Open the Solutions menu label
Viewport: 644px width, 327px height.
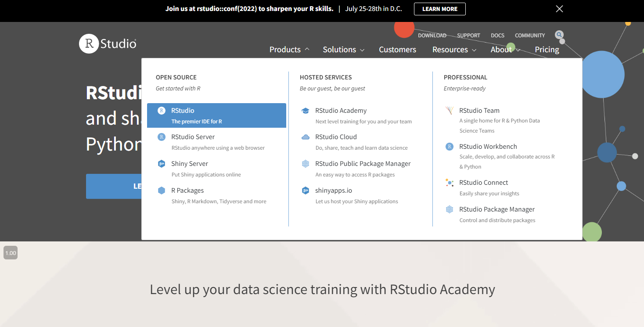(339, 50)
